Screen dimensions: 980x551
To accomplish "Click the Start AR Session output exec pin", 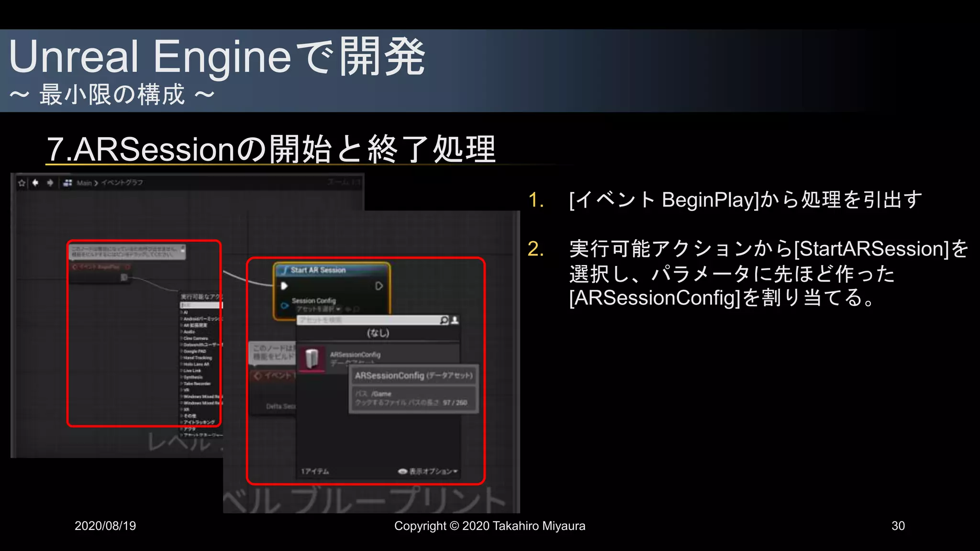I will 379,286.
